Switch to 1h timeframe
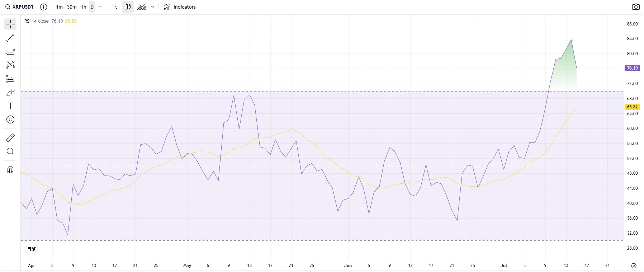Viewport: 644px width, 272px height. coord(84,7)
